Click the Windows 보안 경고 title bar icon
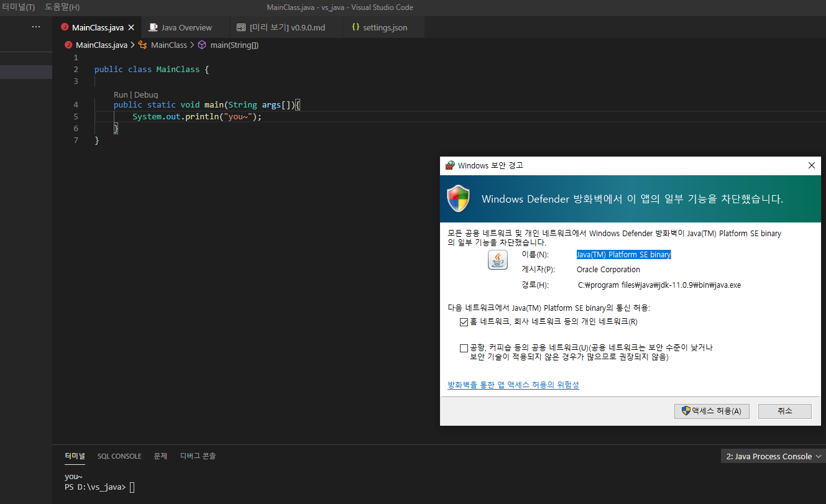Image resolution: width=826 pixels, height=504 pixels. (x=450, y=165)
